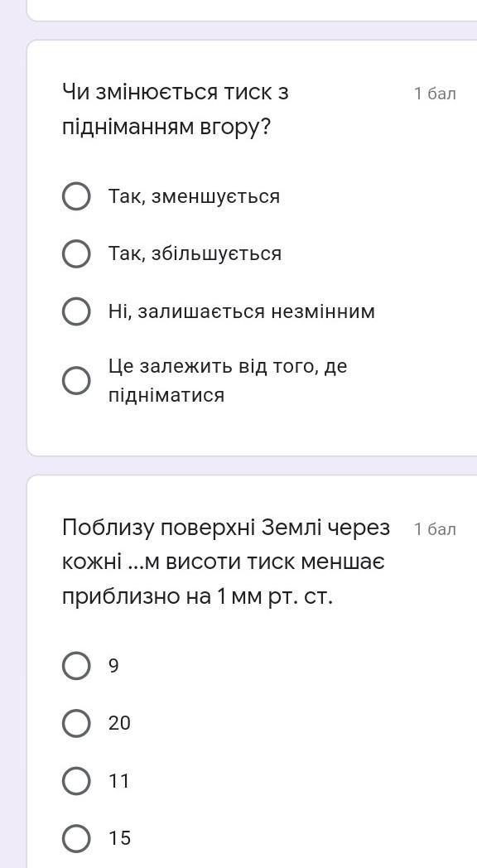Click the number 15 answer label
The height and width of the screenshot is (868, 477).
point(119,838)
